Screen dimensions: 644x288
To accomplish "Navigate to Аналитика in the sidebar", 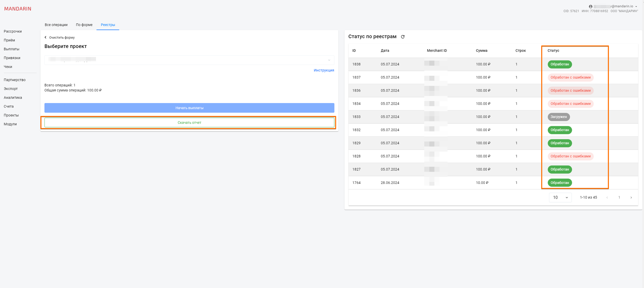I will [x=13, y=98].
